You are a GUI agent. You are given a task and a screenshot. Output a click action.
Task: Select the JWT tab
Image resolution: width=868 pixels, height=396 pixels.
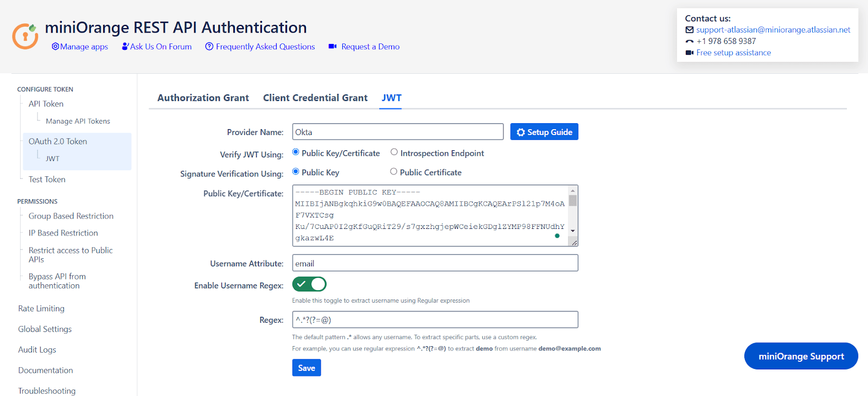[x=391, y=98]
